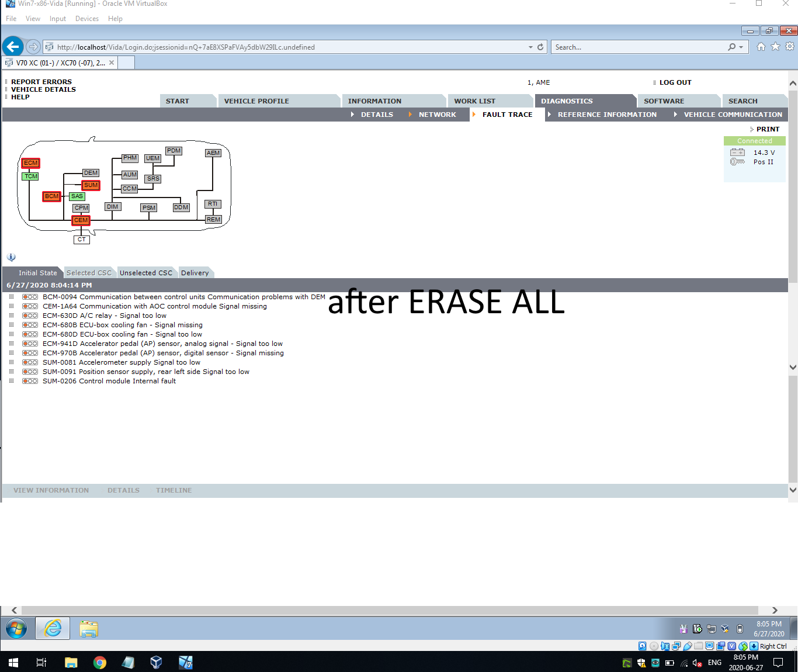This screenshot has width=798, height=672.
Task: Open the Selected CSC tab
Action: click(x=89, y=273)
